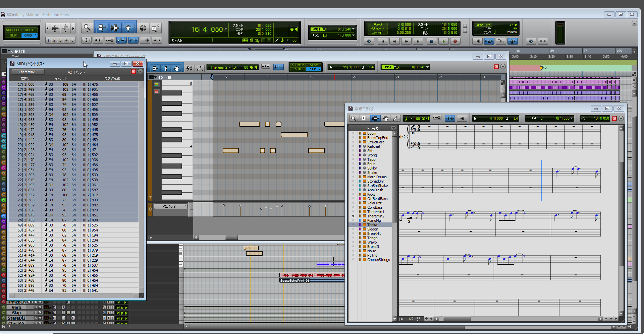Open score editor grid value dropdown
This screenshot has height=334, width=644.
coord(572,118)
